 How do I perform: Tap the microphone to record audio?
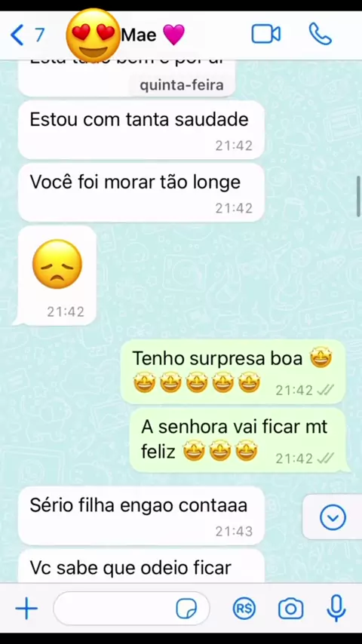click(336, 609)
